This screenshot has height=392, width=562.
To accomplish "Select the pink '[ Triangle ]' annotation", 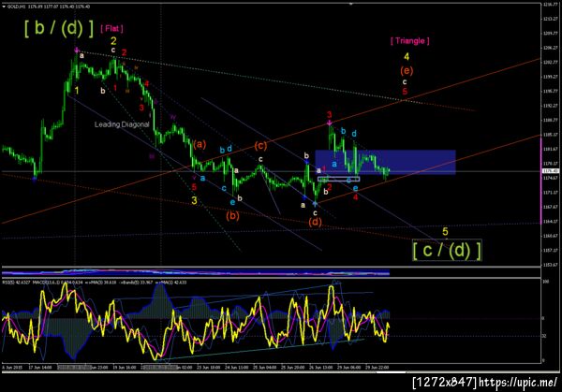I will point(409,40).
